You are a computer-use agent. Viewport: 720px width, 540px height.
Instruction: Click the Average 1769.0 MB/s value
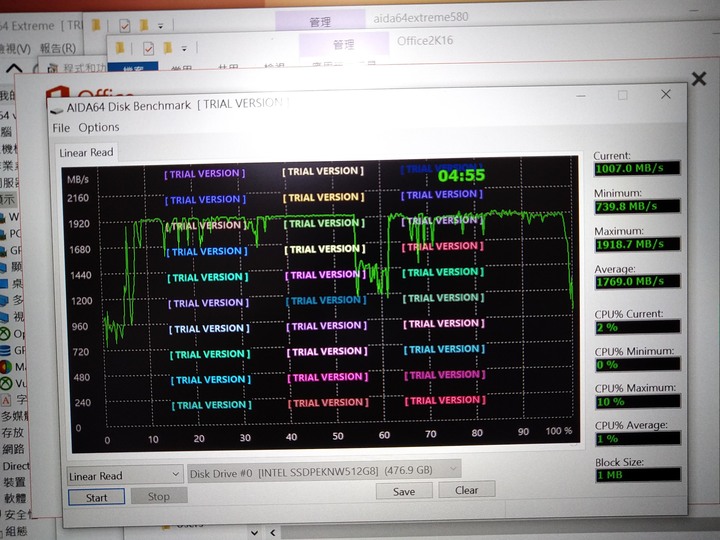click(x=637, y=281)
